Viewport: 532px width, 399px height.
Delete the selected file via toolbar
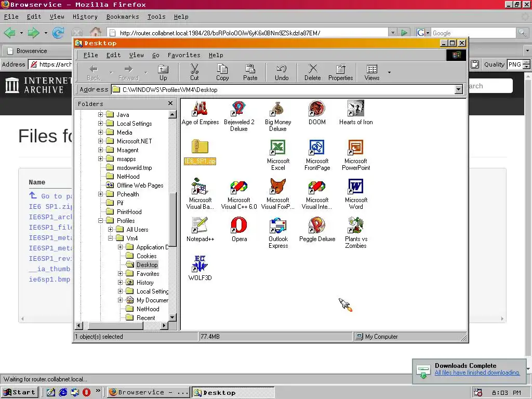[312, 72]
